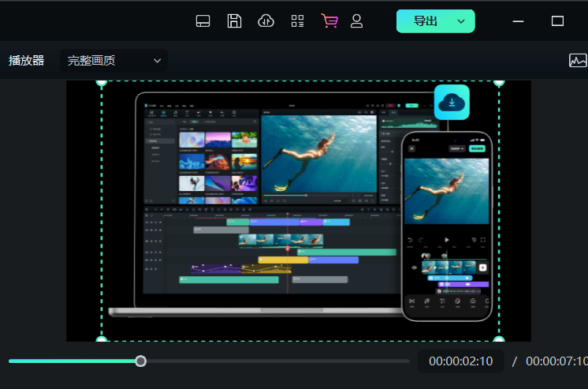Click the 播放器 player label
The image size is (588, 389).
tap(26, 61)
